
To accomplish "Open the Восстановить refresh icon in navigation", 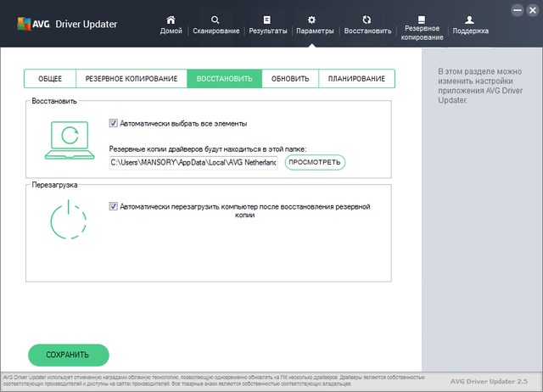I will click(x=367, y=20).
